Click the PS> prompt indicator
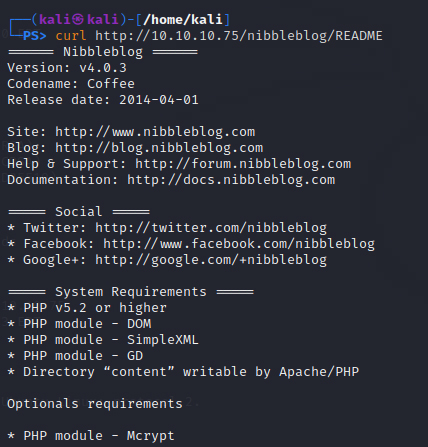This screenshot has width=428, height=447. 34,36
